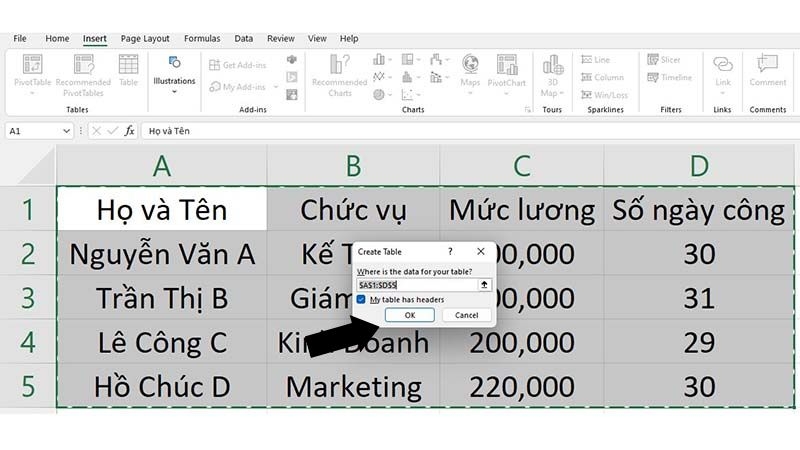Expand the PivotTable dropdown arrow
Image resolution: width=800 pixels, height=450 pixels.
click(32, 93)
